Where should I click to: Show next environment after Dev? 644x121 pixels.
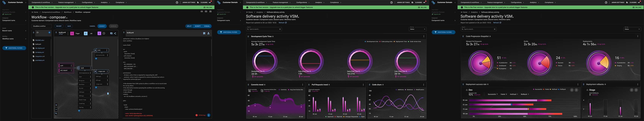[x=576, y=90]
